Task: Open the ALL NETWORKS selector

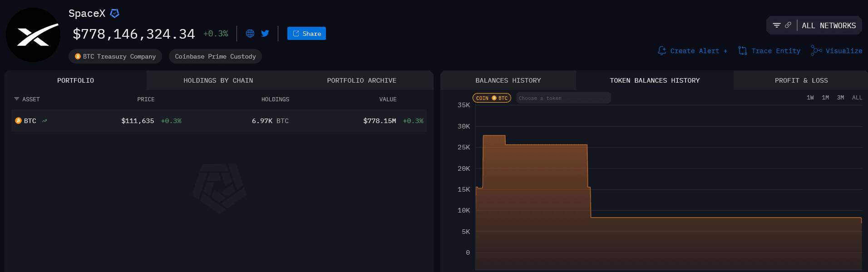Action: (x=829, y=25)
